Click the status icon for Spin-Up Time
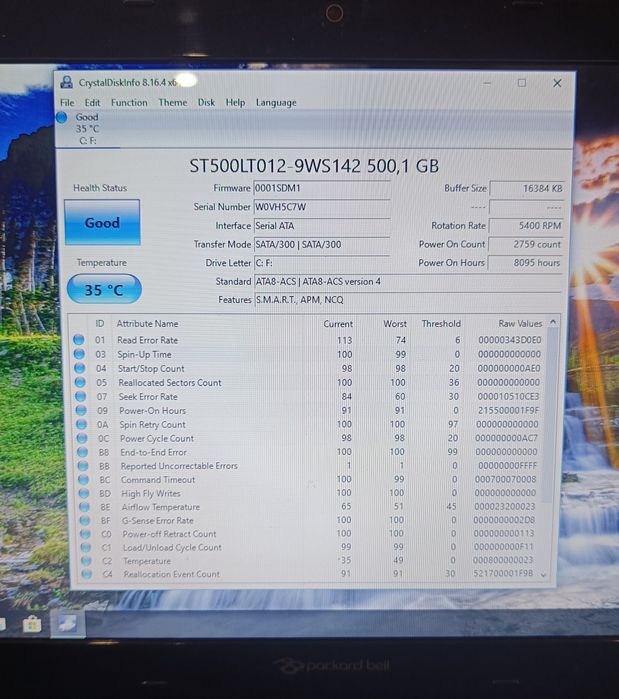 [x=79, y=354]
